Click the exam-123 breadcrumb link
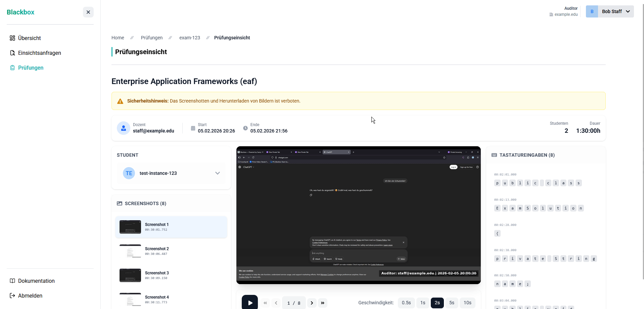This screenshot has height=309, width=644. [x=190, y=38]
